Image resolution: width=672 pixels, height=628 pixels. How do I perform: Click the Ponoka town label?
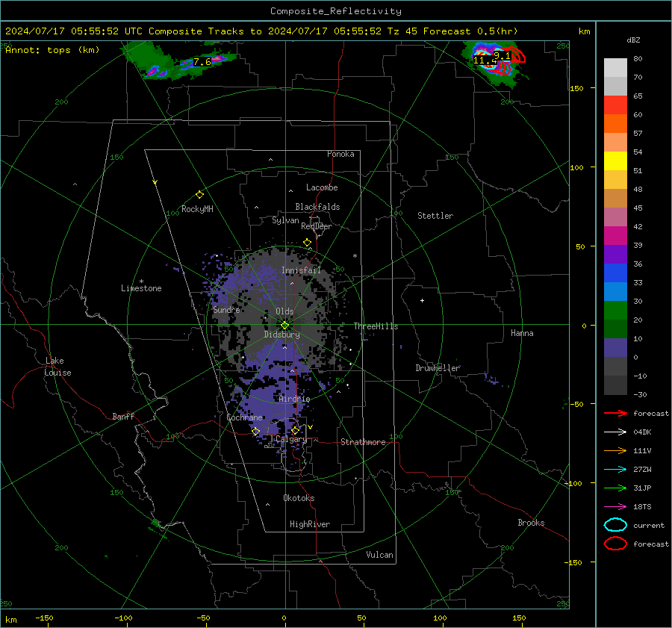click(x=340, y=154)
